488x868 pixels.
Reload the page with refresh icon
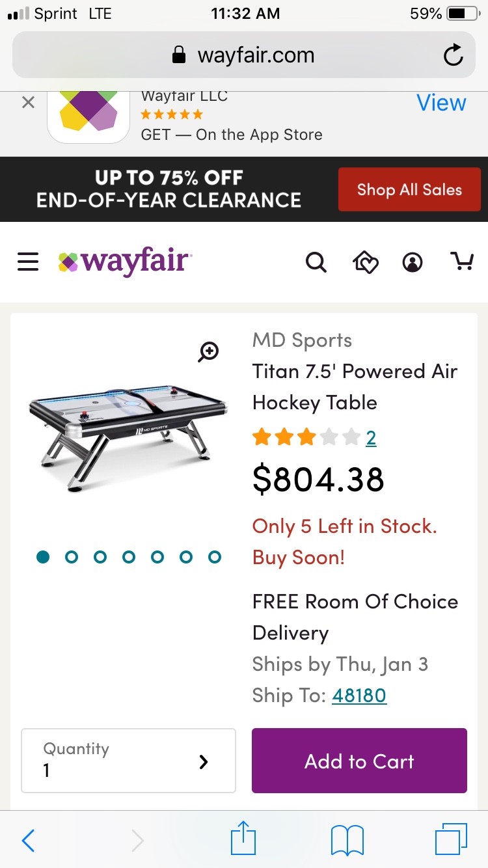pyautogui.click(x=453, y=55)
